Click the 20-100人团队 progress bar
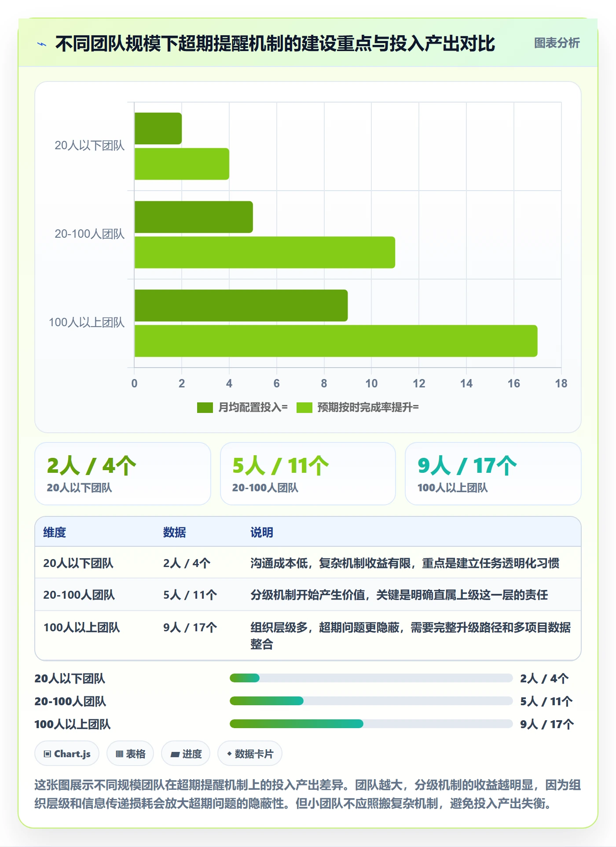The width and height of the screenshot is (616, 847). (371, 701)
